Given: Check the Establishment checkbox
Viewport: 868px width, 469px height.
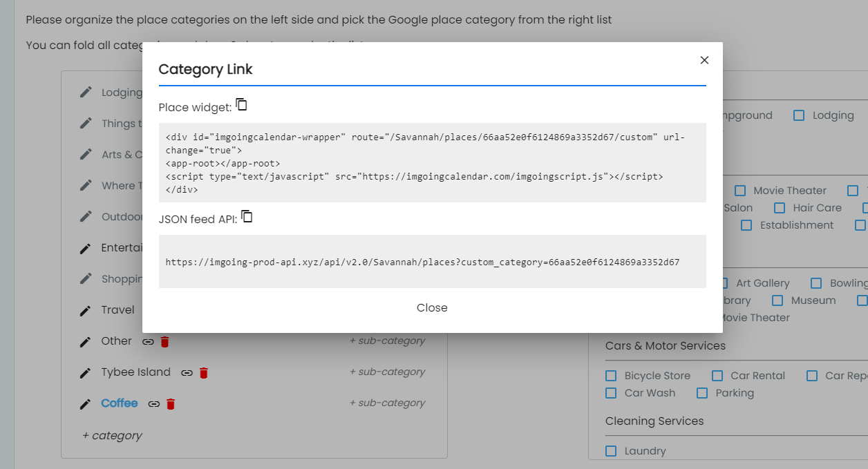Looking at the screenshot, I should [x=746, y=225].
